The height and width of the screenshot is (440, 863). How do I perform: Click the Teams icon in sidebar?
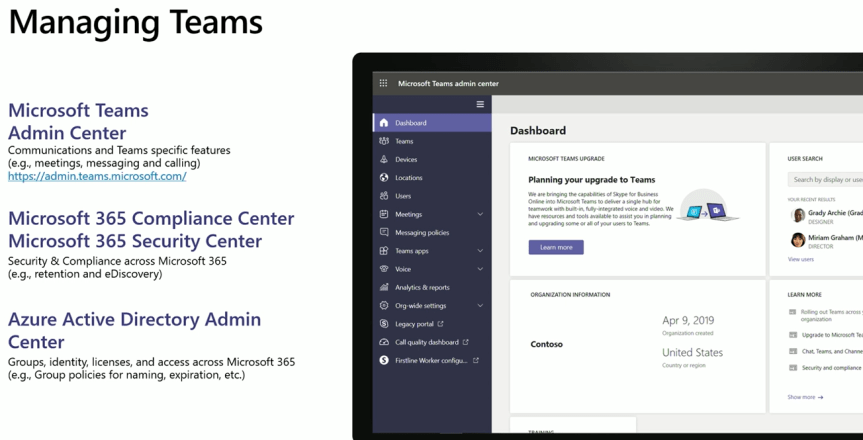click(384, 141)
